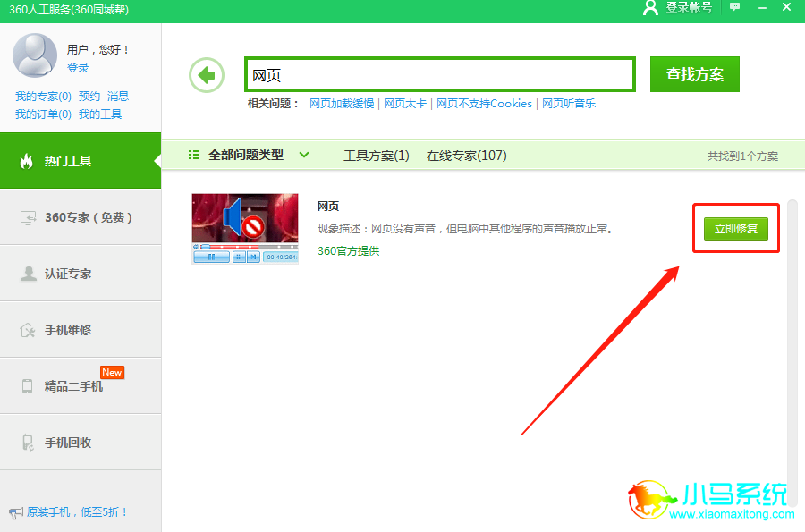The width and height of the screenshot is (805, 532).
Task: Click the result title 网页
Action: pos(328,207)
